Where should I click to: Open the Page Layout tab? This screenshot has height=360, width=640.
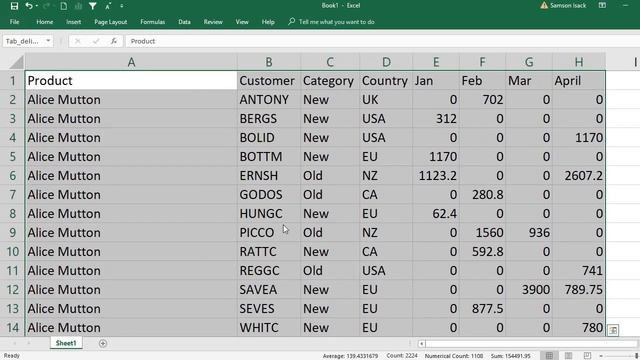pos(111,22)
